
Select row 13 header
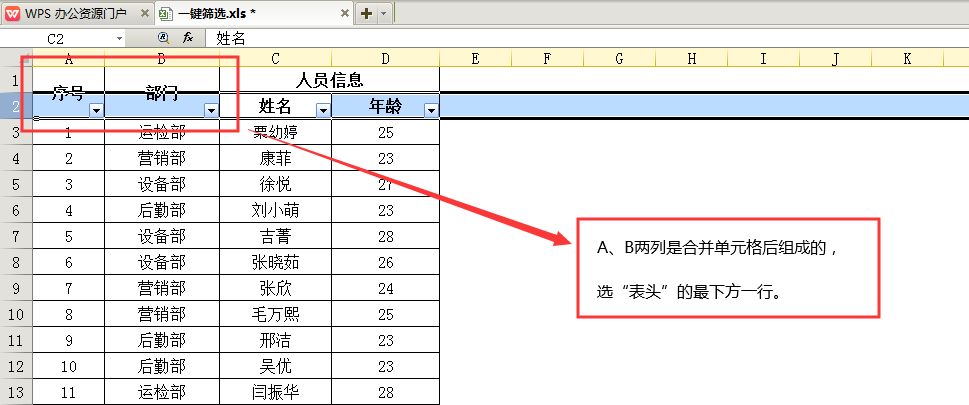coord(16,392)
